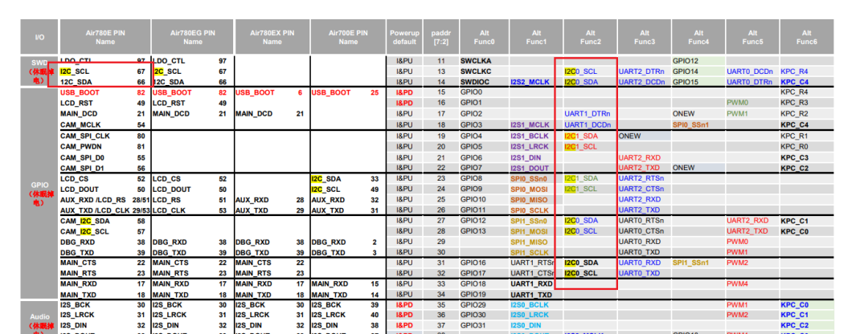
Task: Click the CAM_MCLK pin name
Action: tap(80, 125)
